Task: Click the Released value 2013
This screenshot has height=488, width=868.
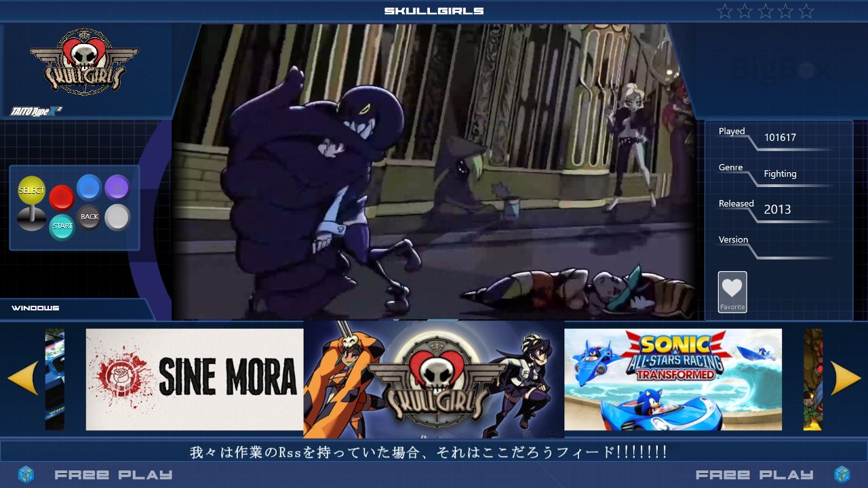Action: [777, 209]
